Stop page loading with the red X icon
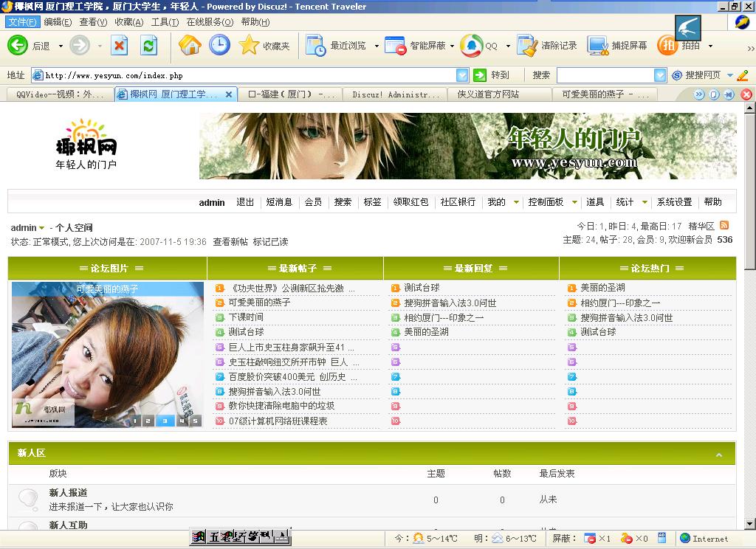 119,46
